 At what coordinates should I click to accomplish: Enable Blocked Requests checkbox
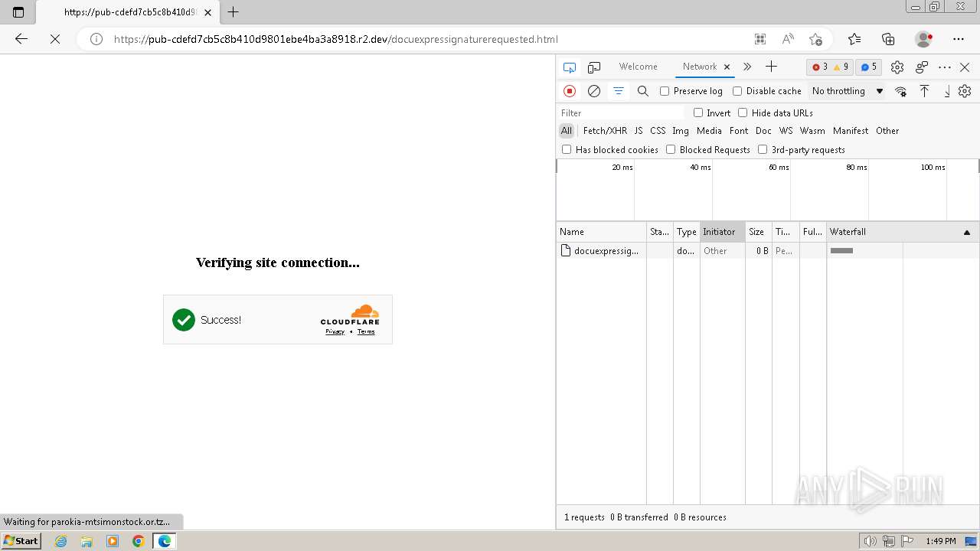[x=671, y=149]
